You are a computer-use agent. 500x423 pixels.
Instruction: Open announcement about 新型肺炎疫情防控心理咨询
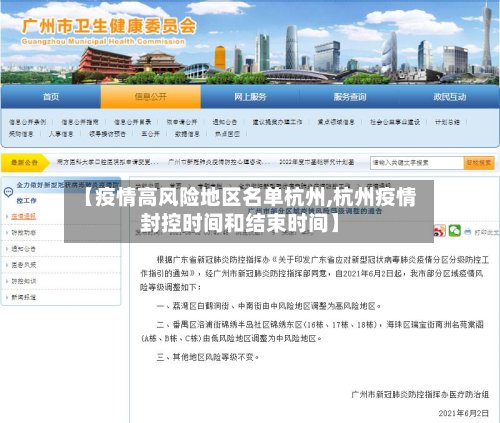pyautogui.click(x=219, y=162)
